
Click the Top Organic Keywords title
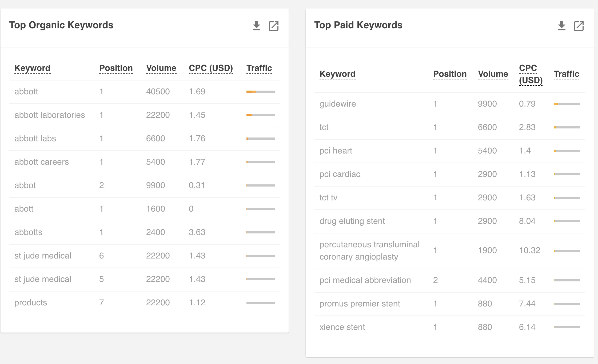[x=61, y=25]
